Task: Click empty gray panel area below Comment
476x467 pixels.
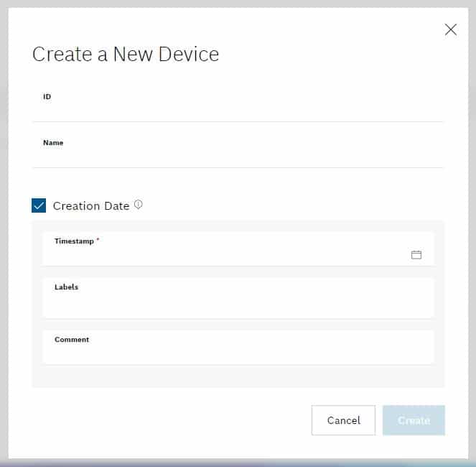Action: point(237,376)
